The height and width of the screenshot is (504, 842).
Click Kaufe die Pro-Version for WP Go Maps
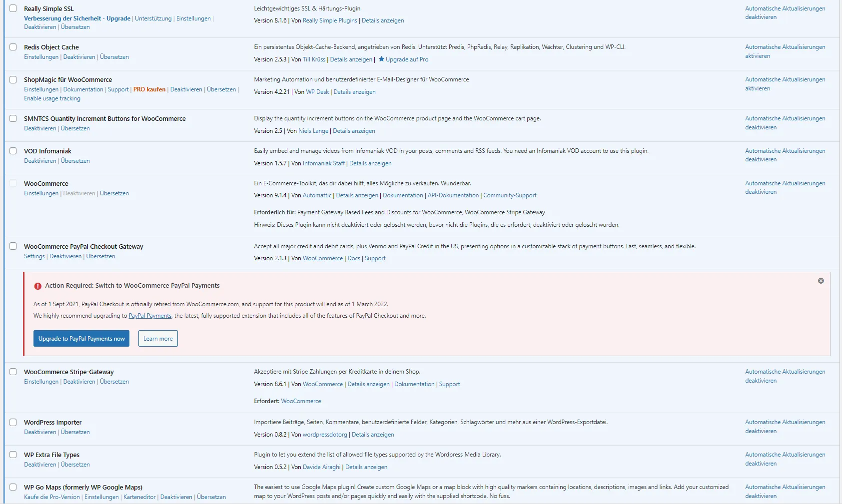click(52, 497)
